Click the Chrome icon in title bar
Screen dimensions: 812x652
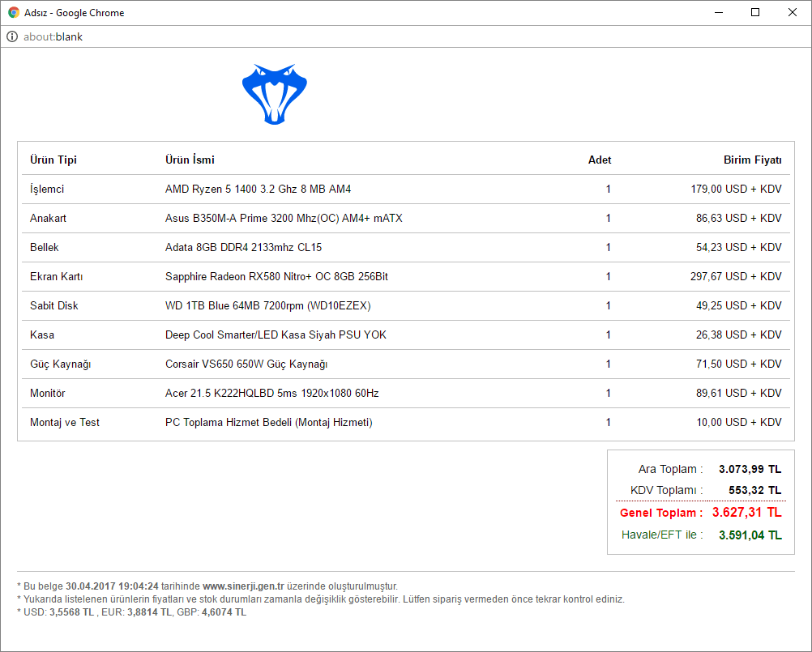click(x=14, y=12)
